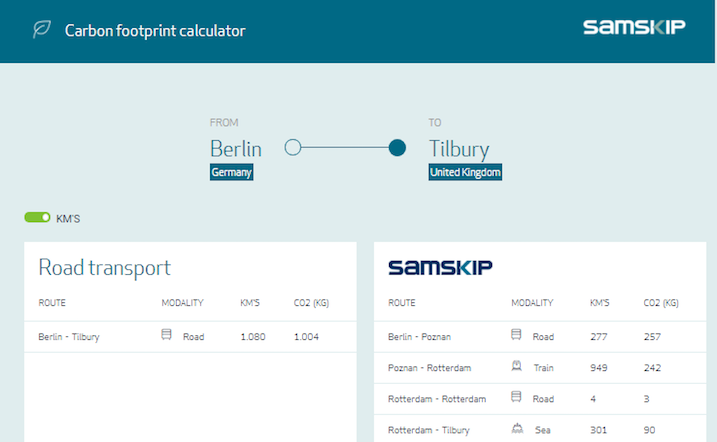This screenshot has height=442, width=717.
Task: Click the Samskip CO2 (KG) column header
Action: [661, 302]
